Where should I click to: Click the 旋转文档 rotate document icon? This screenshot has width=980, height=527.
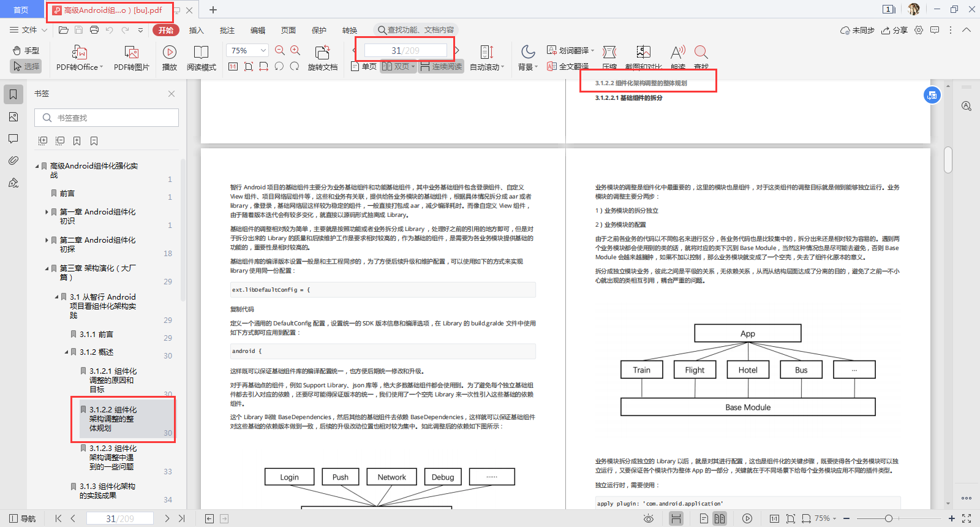[x=322, y=52]
